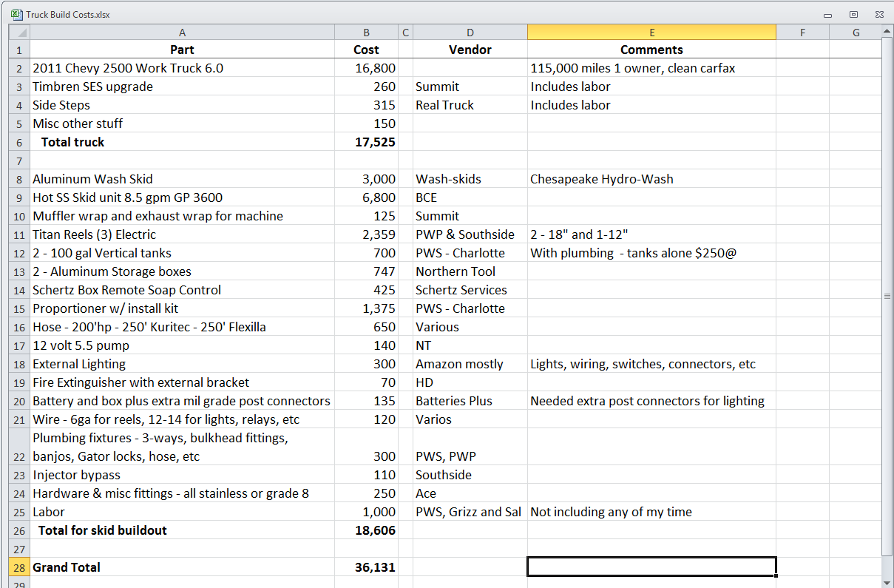Select 'Hot SS Skid unit 8.5 gpm GP 3600' cell
Viewport: 894px width, 588px height.
[182, 197]
